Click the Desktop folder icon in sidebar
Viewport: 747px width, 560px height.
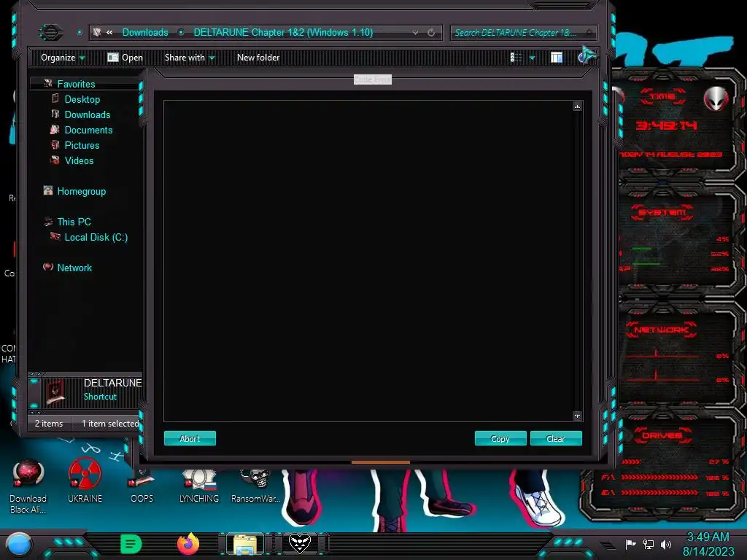55,98
